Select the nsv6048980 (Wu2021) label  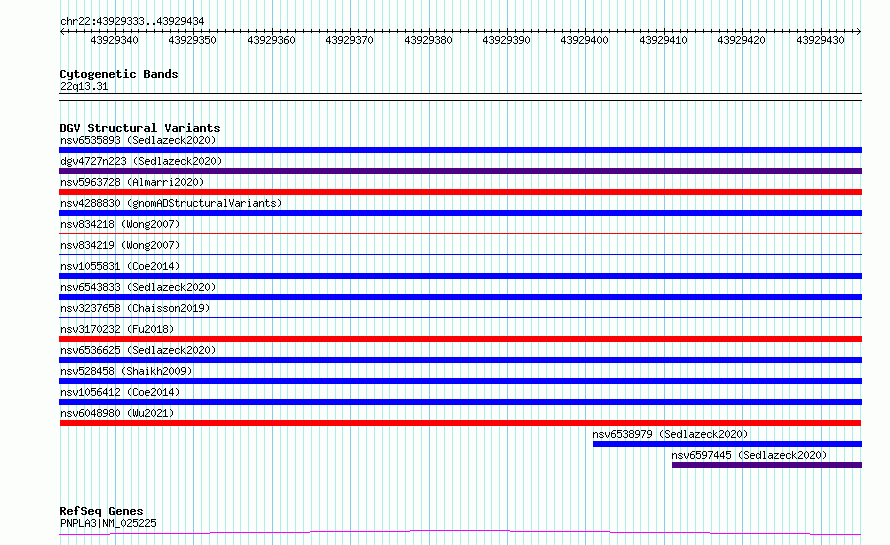117,413
